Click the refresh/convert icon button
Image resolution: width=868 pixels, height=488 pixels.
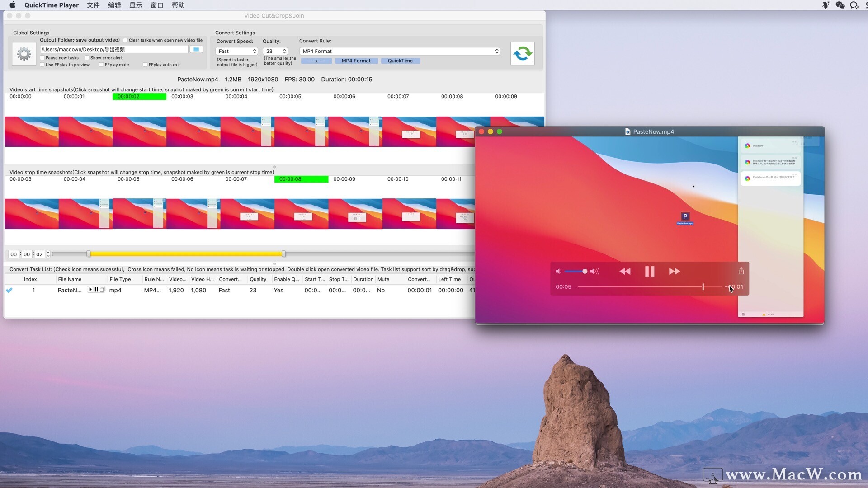tap(522, 53)
